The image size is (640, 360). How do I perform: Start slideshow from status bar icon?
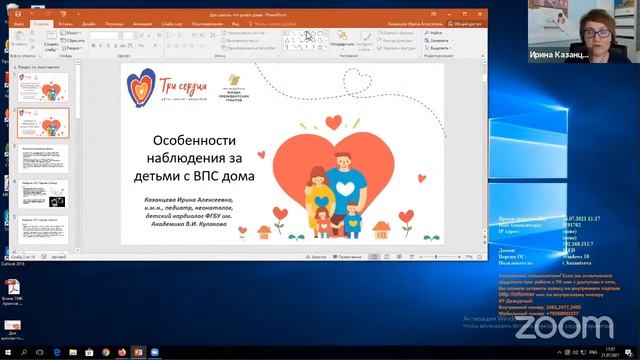pyautogui.click(x=411, y=257)
